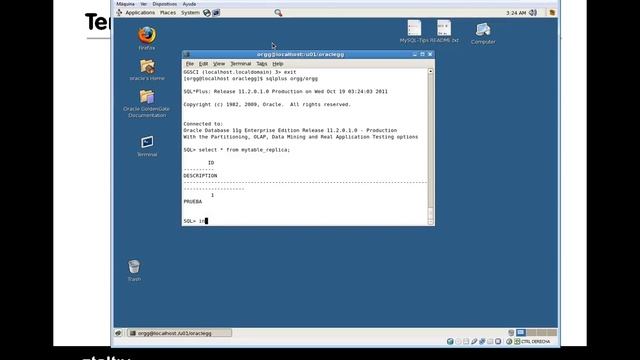The width and height of the screenshot is (640, 360).
Task: Open the Computer desktop icon
Action: pyautogui.click(x=483, y=30)
